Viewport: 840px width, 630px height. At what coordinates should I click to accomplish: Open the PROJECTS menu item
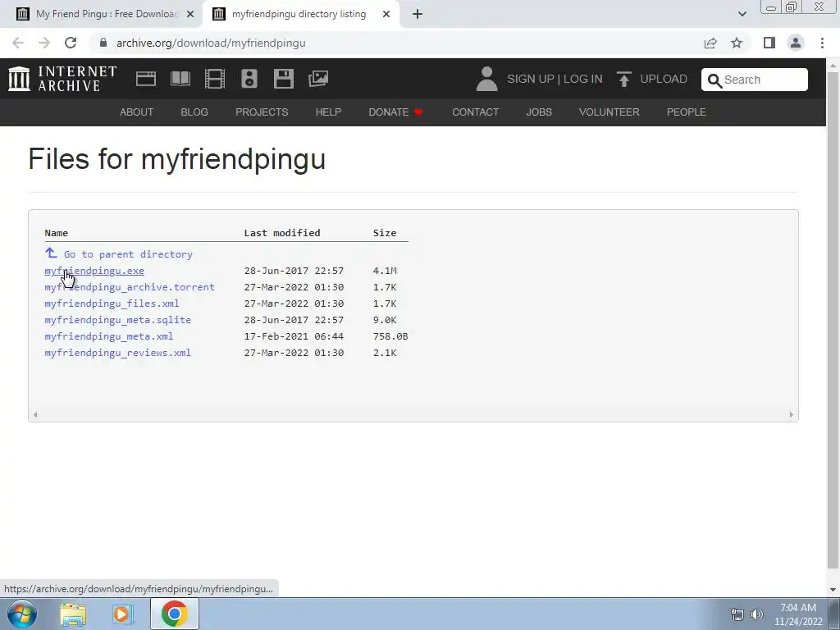pyautogui.click(x=262, y=112)
